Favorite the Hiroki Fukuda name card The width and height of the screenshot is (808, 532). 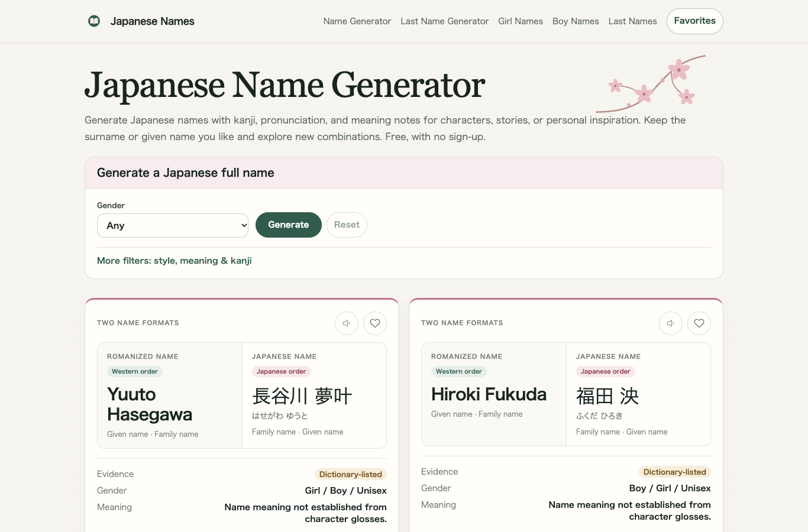coord(699,323)
